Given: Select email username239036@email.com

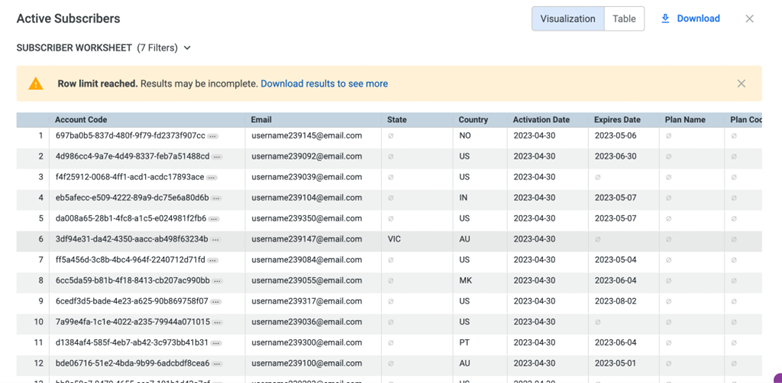Looking at the screenshot, I should click(307, 322).
